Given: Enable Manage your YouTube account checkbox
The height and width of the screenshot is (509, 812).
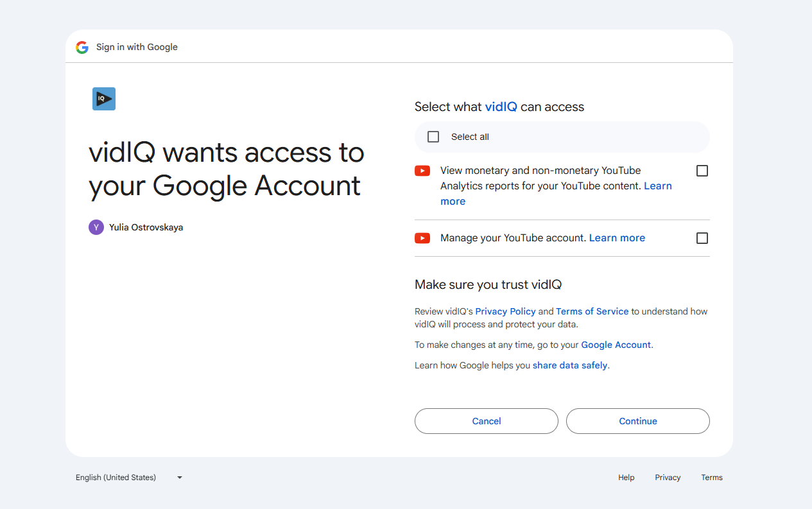Looking at the screenshot, I should 702,238.
